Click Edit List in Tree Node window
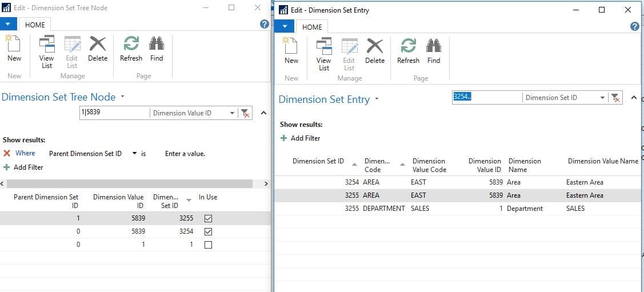Image resolution: width=644 pixels, height=292 pixels. click(72, 52)
